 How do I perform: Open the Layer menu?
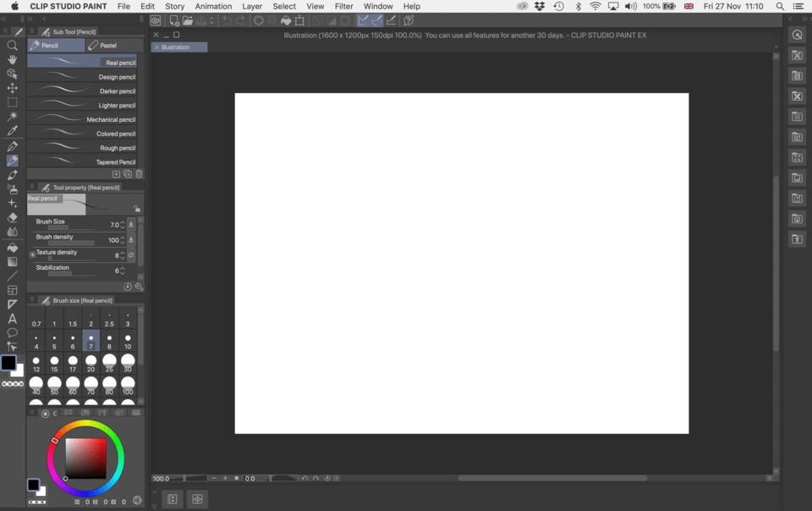[x=252, y=6]
